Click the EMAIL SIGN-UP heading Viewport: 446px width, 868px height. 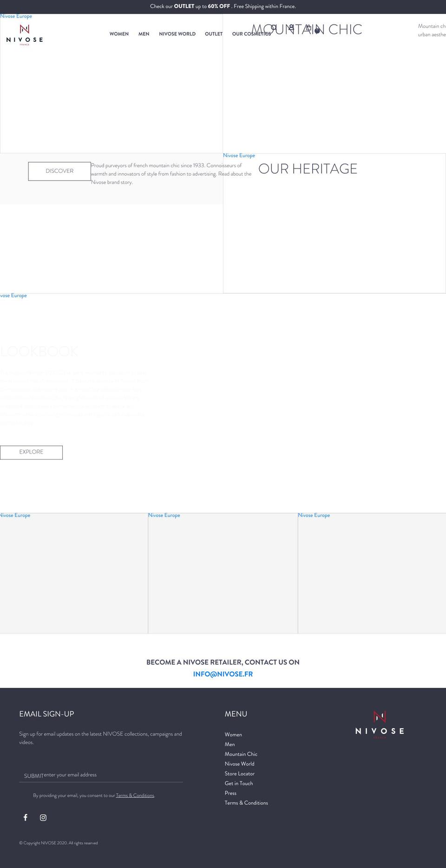pyautogui.click(x=46, y=714)
